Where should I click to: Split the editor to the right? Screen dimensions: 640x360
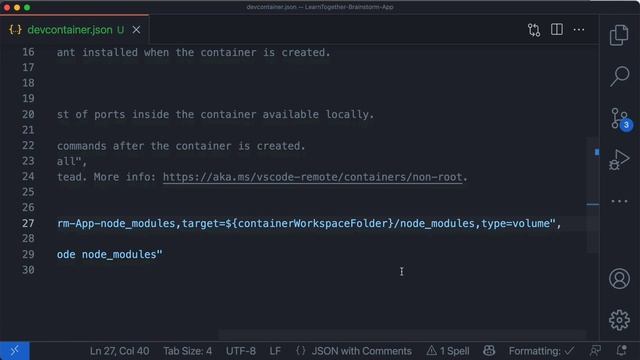(557, 29)
